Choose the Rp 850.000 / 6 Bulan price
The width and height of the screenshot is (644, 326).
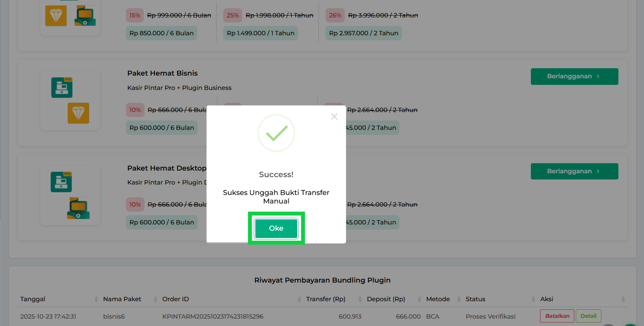(162, 33)
